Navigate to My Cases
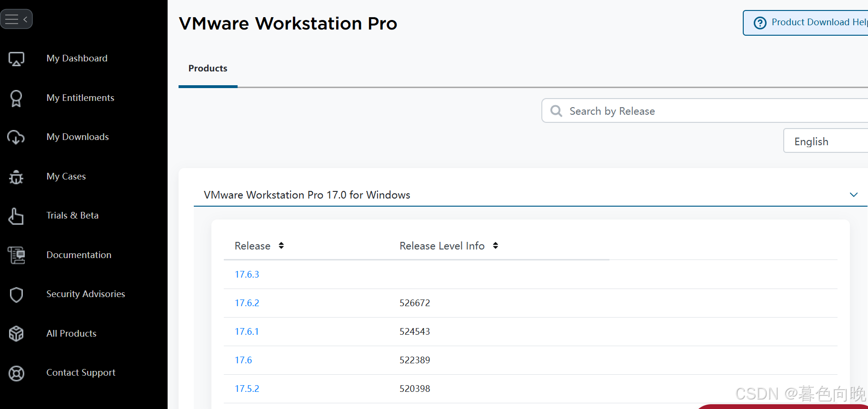 pos(66,176)
